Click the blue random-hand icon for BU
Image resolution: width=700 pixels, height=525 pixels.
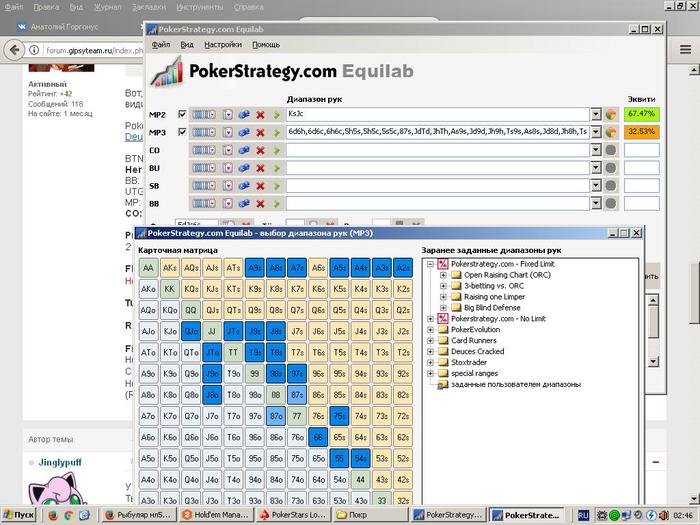point(244,168)
